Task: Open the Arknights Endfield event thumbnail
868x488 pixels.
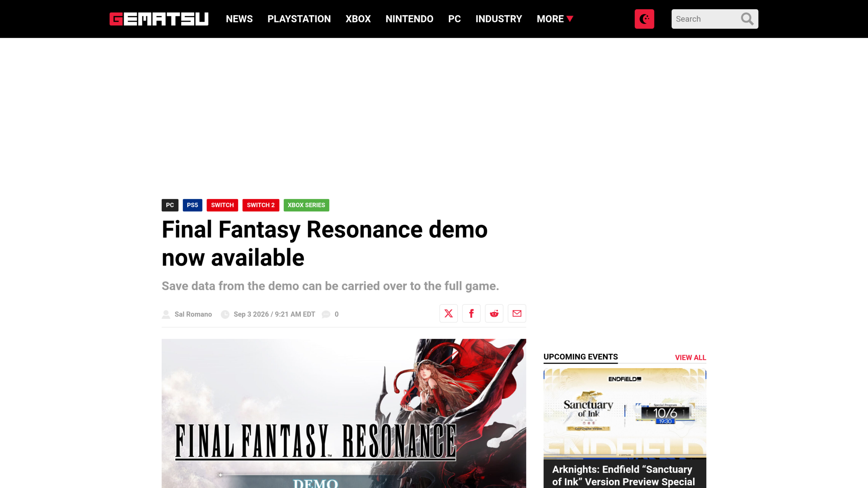Action: point(625,413)
